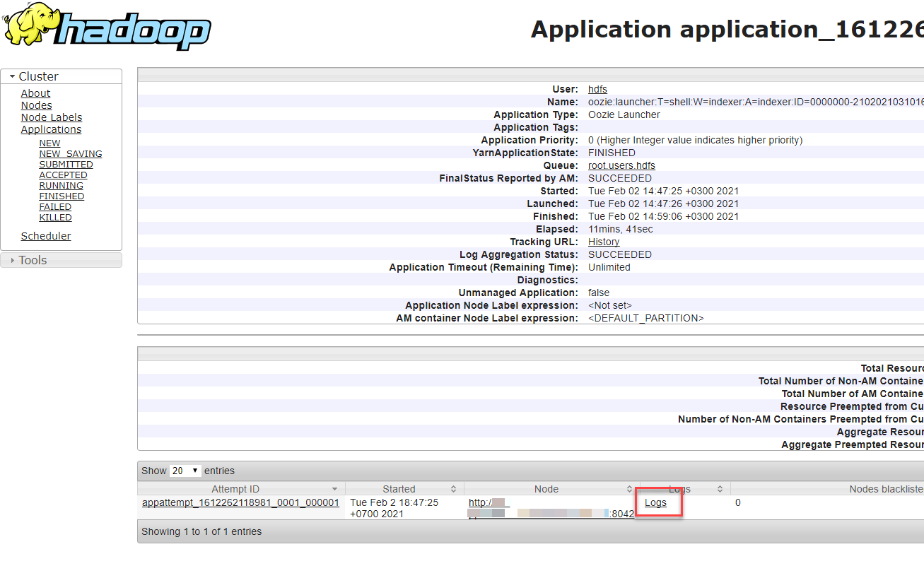The width and height of the screenshot is (924, 578).
Task: View KILLED applications list
Action: pyautogui.click(x=55, y=218)
